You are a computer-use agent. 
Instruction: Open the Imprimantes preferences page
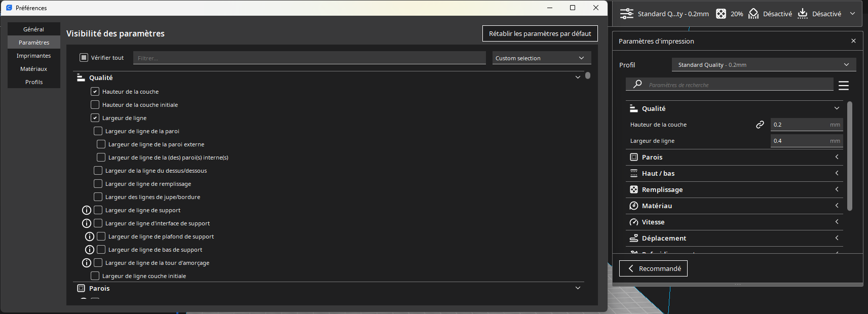[x=34, y=55]
